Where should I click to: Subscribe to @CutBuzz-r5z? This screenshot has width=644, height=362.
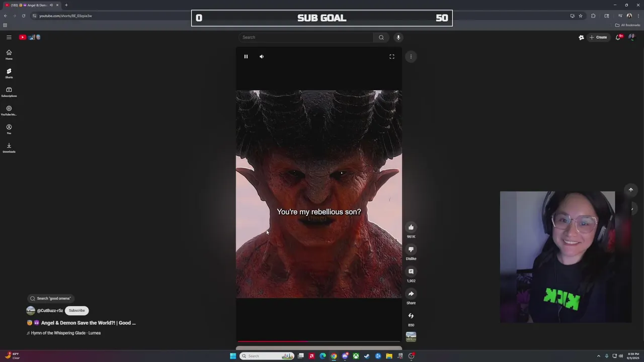tap(77, 310)
